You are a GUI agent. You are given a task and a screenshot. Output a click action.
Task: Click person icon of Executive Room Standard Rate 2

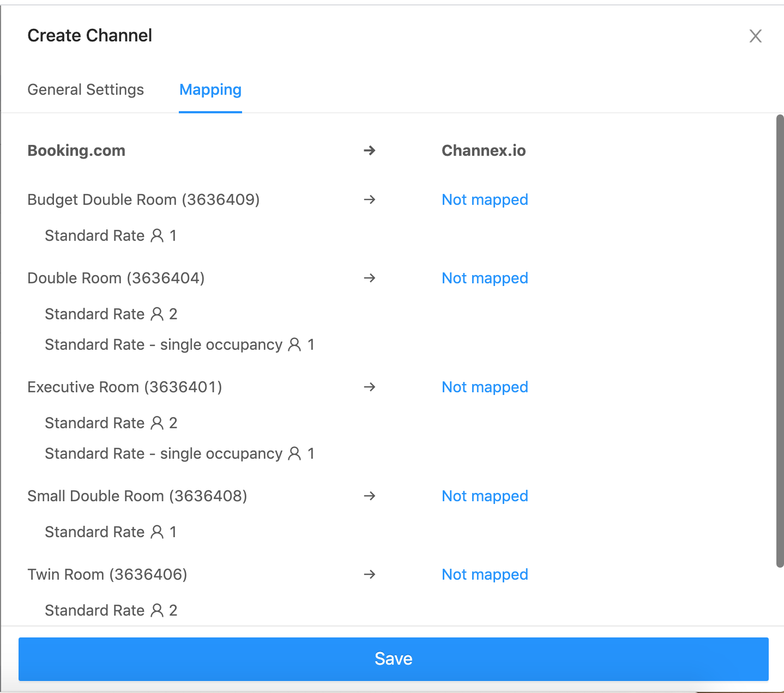point(157,423)
